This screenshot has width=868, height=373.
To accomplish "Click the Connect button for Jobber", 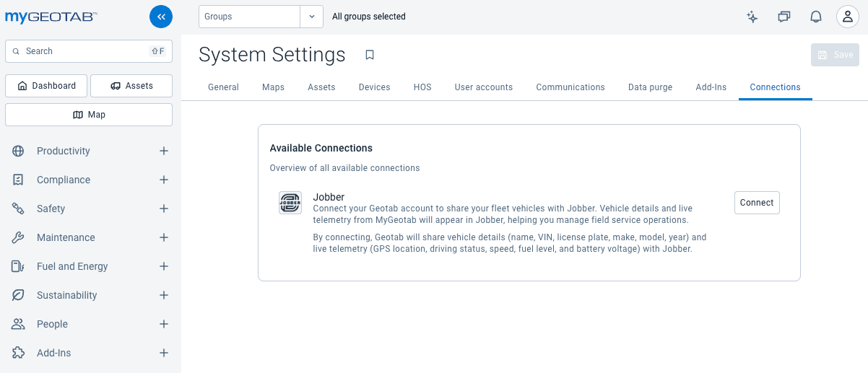I will coord(757,203).
